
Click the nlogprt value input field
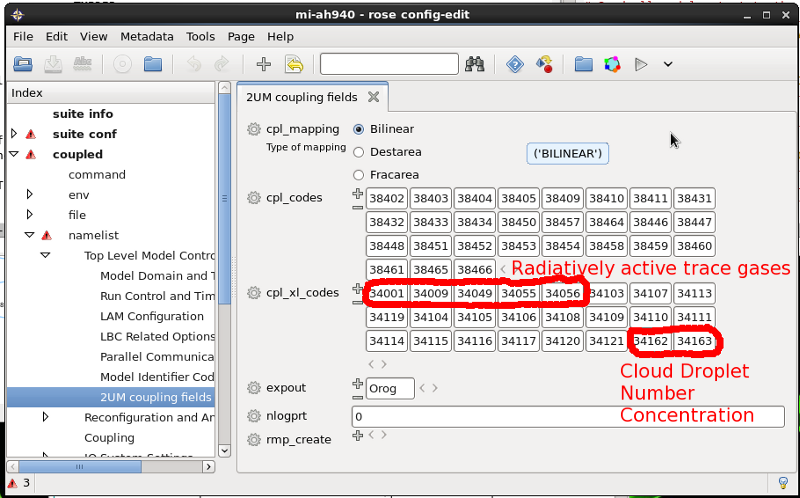coord(568,416)
